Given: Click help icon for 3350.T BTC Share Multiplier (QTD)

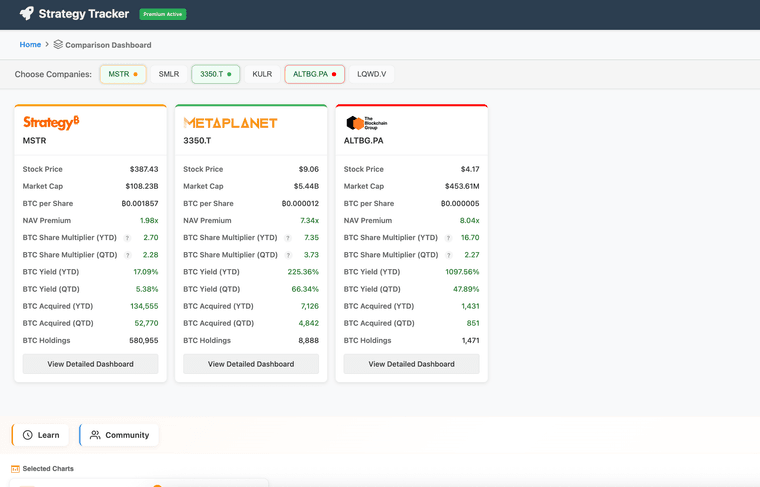Looking at the screenshot, I should [x=288, y=255].
